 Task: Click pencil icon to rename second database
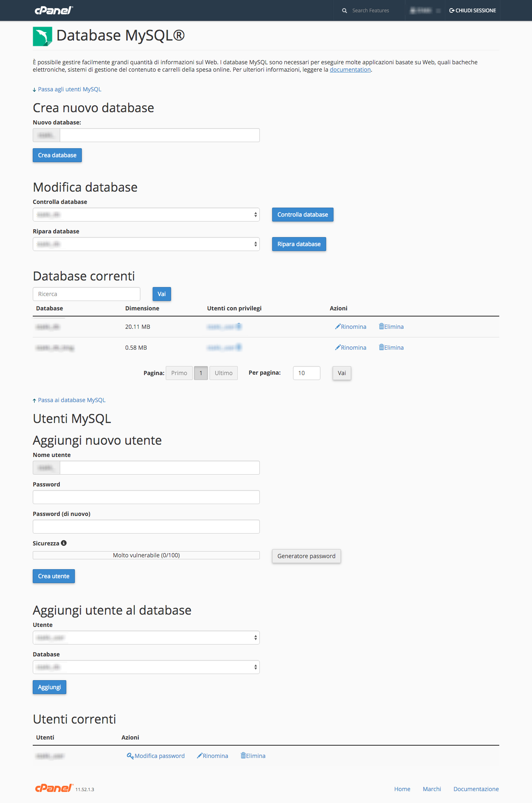tap(338, 347)
